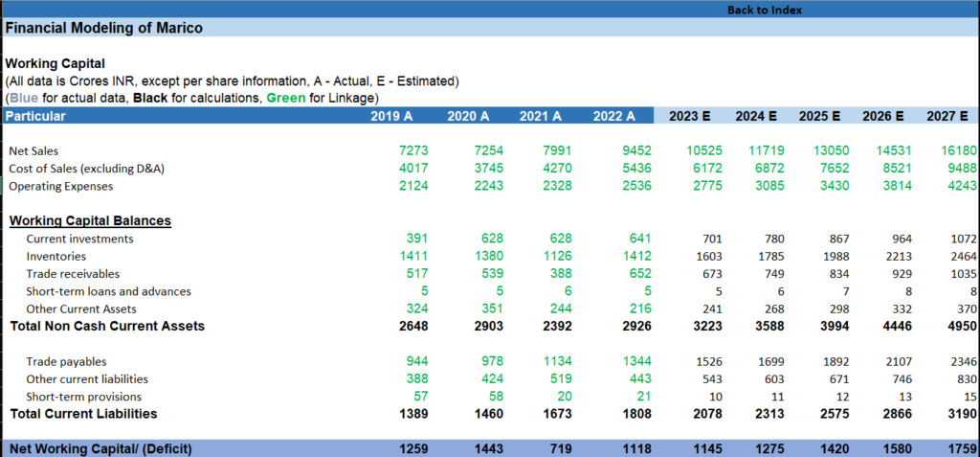Click the 2023 E column header
Viewport: 980px width, 457px height.
click(689, 116)
